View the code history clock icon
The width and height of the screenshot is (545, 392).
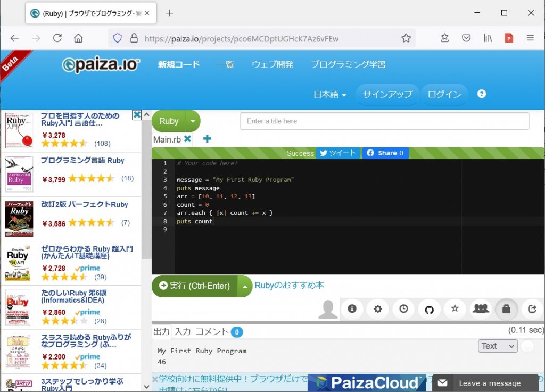coord(403,309)
